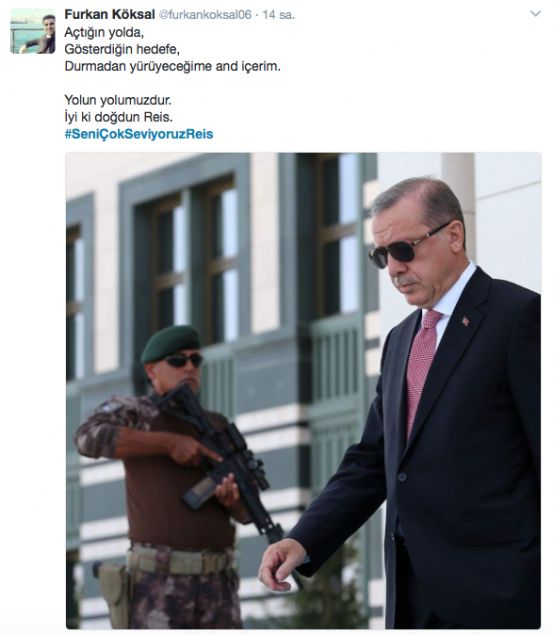
Task: Select the line "Durmadan yürüyeceğime and içerim."
Action: point(172,66)
